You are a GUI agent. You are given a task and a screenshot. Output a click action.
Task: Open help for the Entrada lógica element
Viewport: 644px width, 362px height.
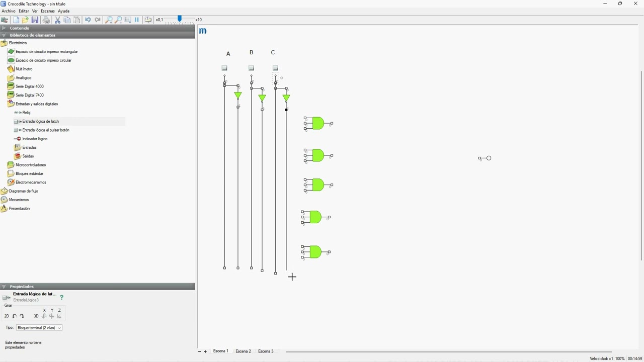62,297
